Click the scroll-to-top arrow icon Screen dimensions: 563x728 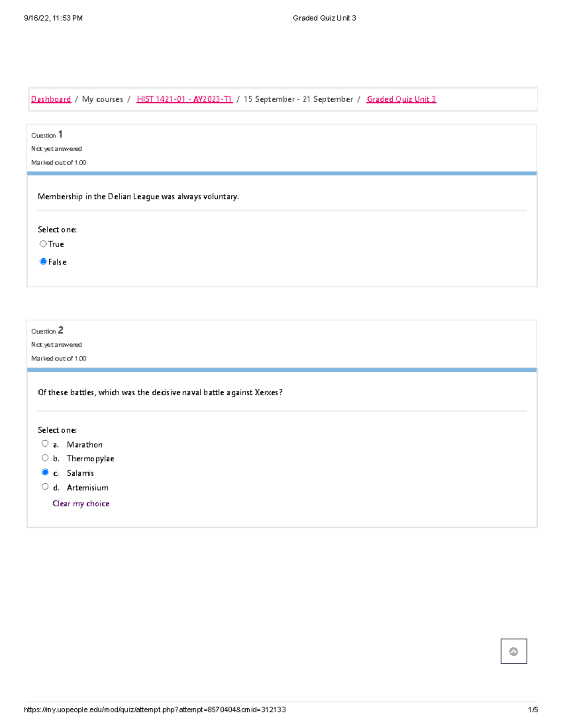[513, 651]
